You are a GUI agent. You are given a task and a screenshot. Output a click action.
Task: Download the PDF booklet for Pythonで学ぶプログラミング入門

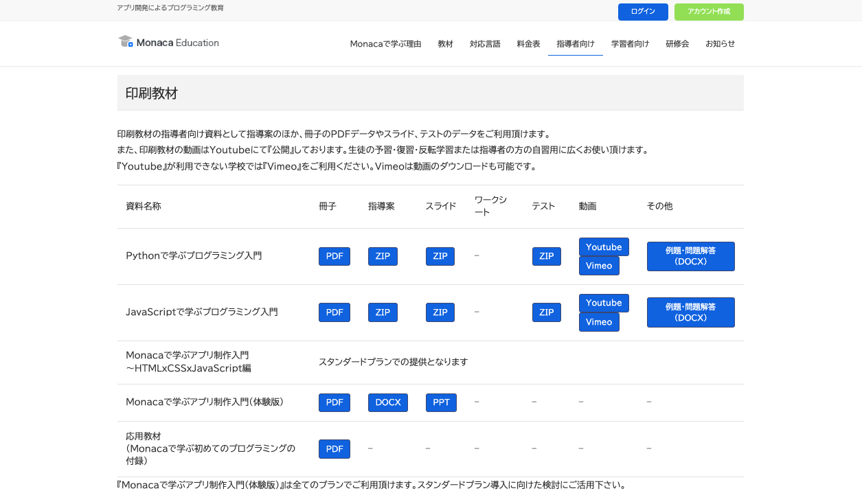pos(334,256)
